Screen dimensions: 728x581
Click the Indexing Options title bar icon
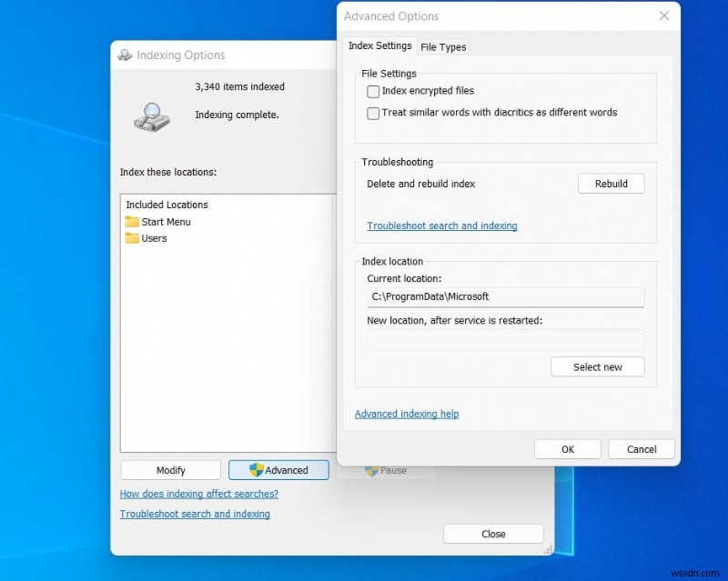click(126, 55)
